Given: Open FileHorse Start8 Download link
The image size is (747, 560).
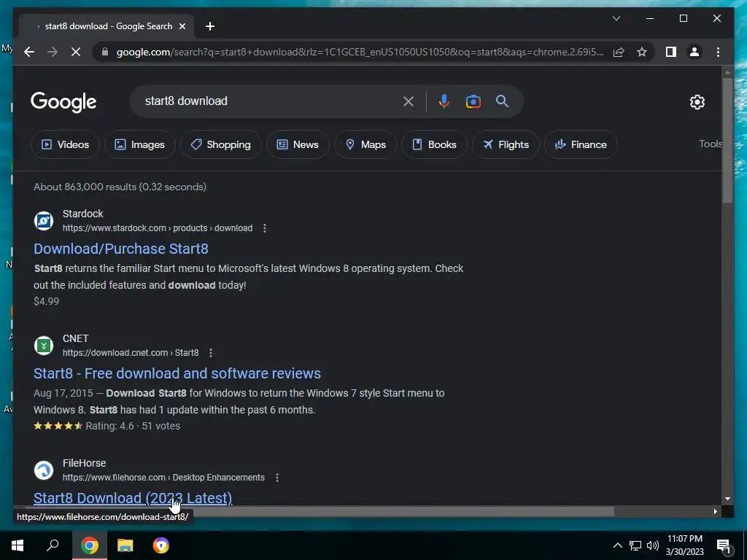Looking at the screenshot, I should tap(133, 497).
